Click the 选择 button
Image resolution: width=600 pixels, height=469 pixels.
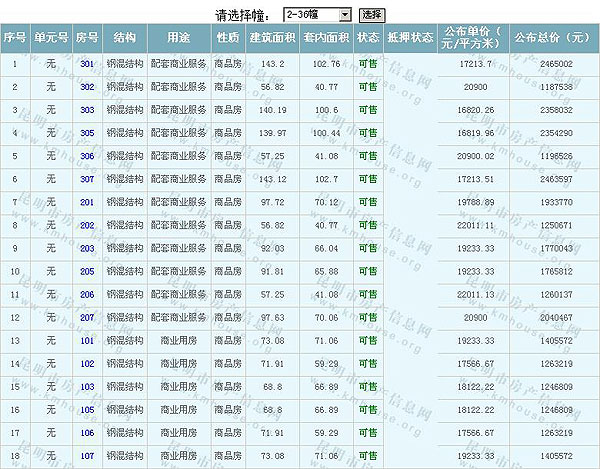pyautogui.click(x=372, y=15)
